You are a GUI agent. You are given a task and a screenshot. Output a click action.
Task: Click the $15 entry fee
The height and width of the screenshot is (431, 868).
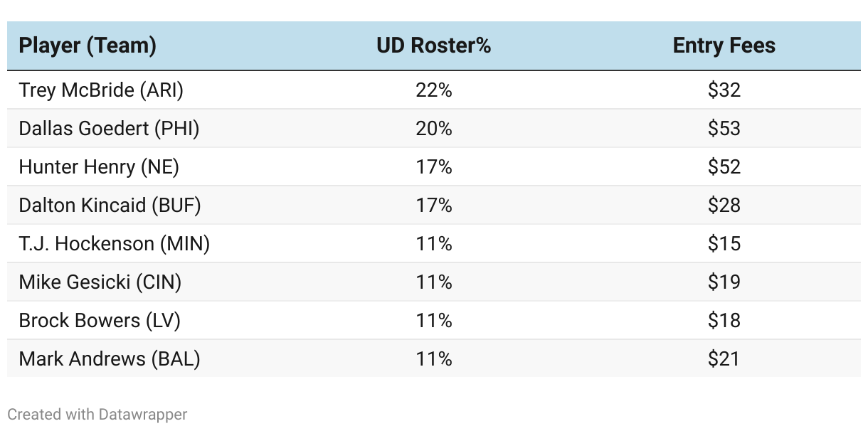click(724, 243)
